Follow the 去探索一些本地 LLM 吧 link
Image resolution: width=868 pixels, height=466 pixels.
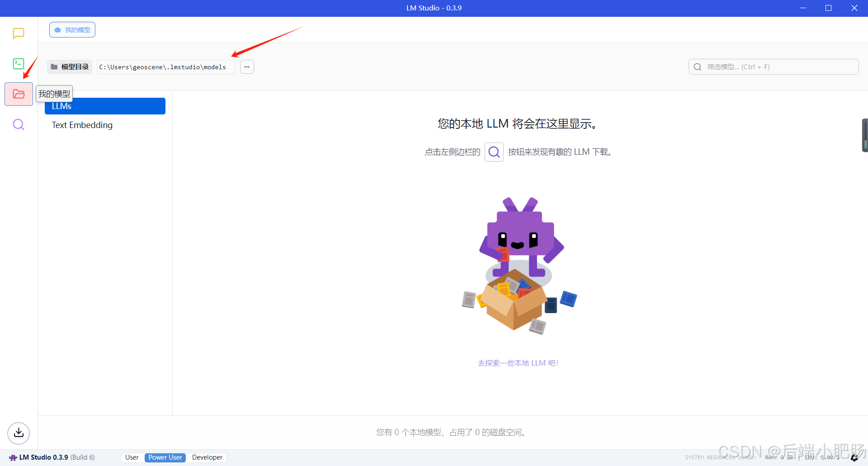[x=518, y=363]
